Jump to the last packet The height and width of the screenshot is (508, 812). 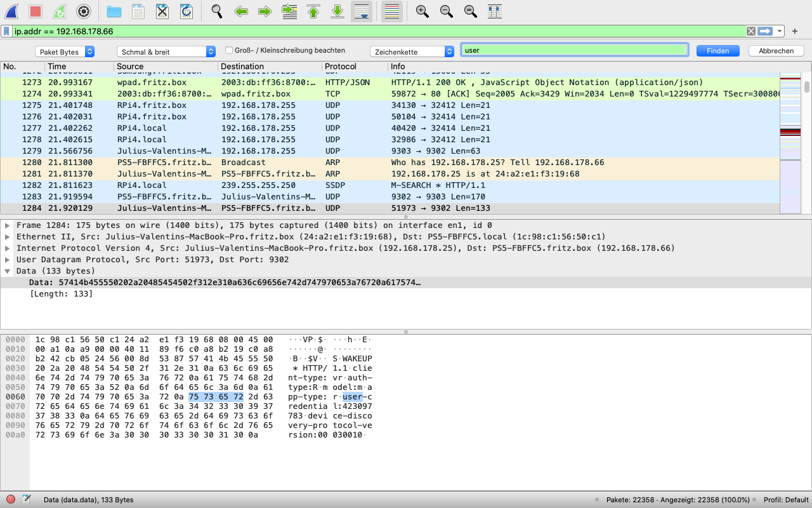[337, 11]
